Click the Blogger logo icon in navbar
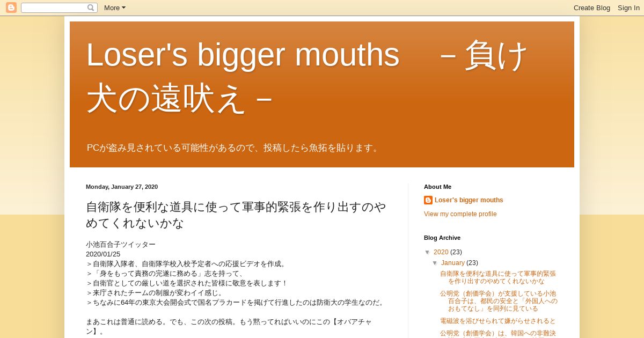The width and height of the screenshot is (644, 338). coord(11,8)
